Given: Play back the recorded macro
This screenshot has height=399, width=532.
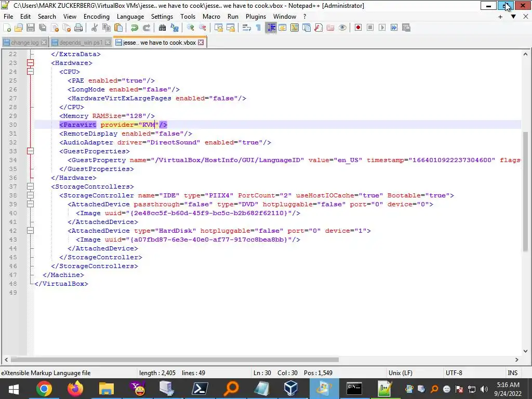Looking at the screenshot, I should [382, 28].
